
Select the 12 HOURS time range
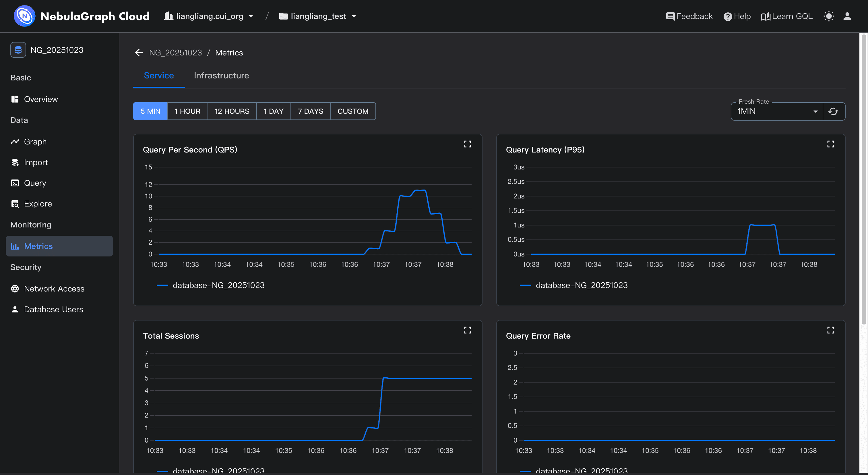pos(232,111)
